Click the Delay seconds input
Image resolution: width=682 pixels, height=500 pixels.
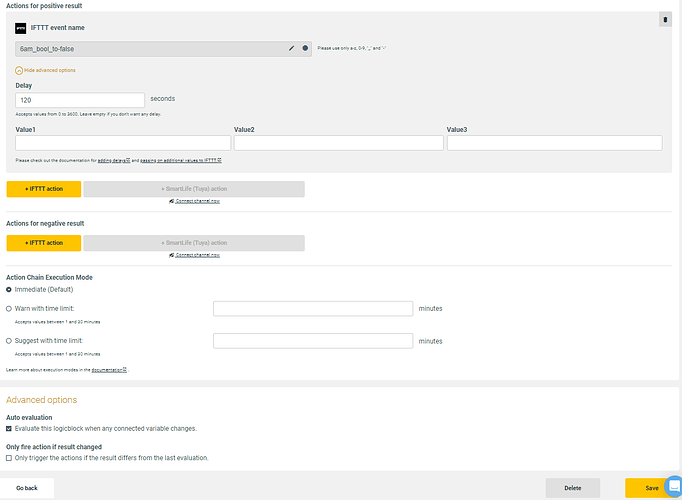point(80,100)
